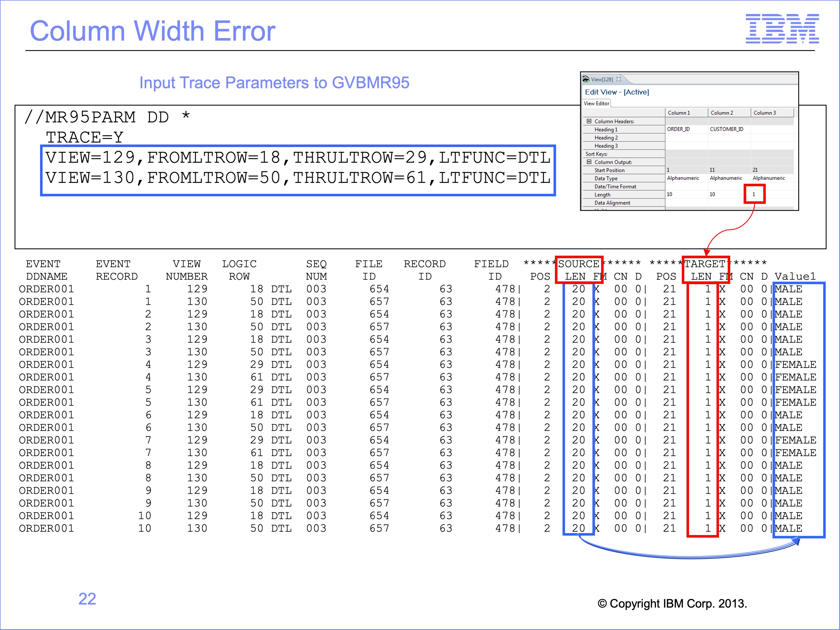Click the Data Alignment row label
The width and height of the screenshot is (840, 630).
pos(612,203)
